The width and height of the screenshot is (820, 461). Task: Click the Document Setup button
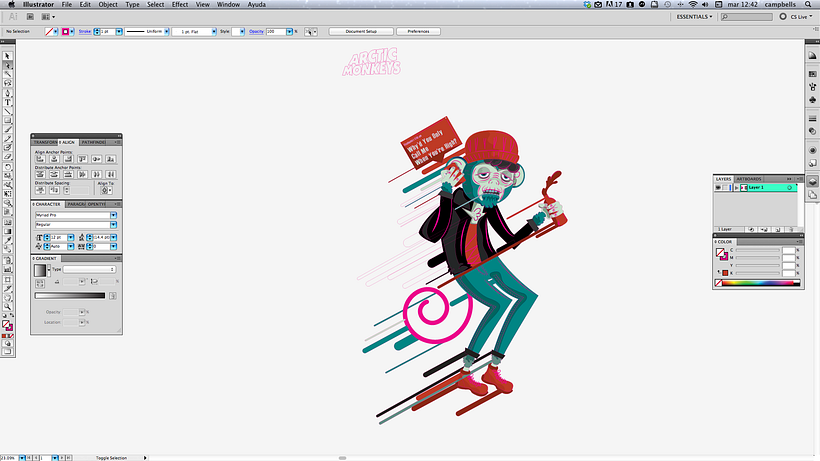[361, 31]
